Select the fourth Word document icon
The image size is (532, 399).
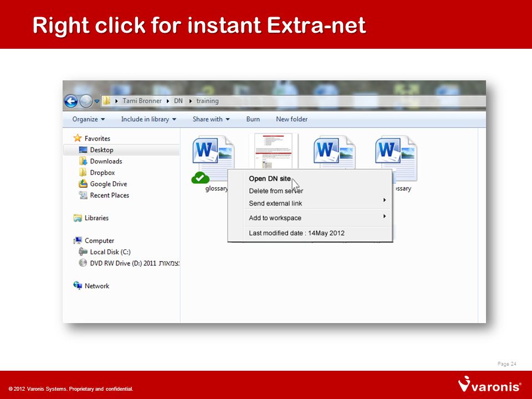[x=396, y=157]
